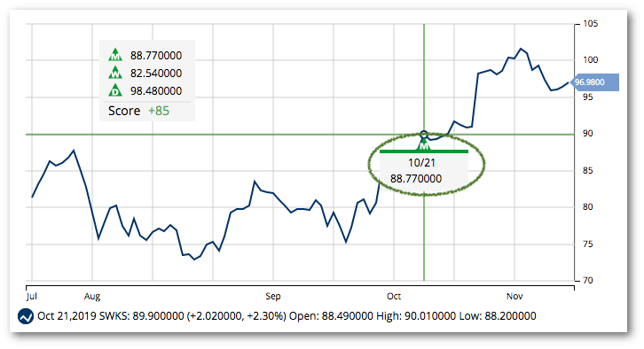Click the Sep label on the time axis
The image size is (644, 349).
pos(272,296)
